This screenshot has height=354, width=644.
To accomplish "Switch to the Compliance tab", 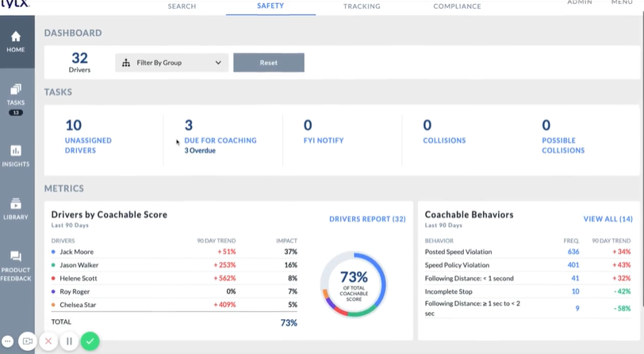I will pos(457,6).
